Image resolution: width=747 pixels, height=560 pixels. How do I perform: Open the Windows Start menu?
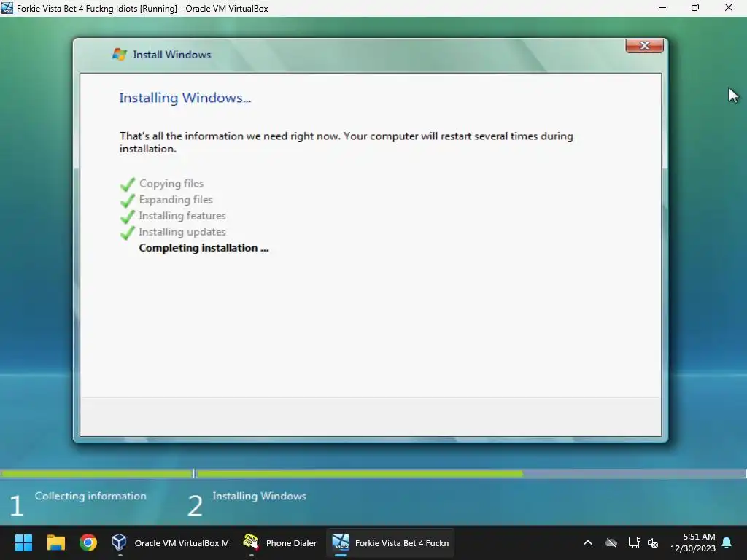[x=23, y=542]
